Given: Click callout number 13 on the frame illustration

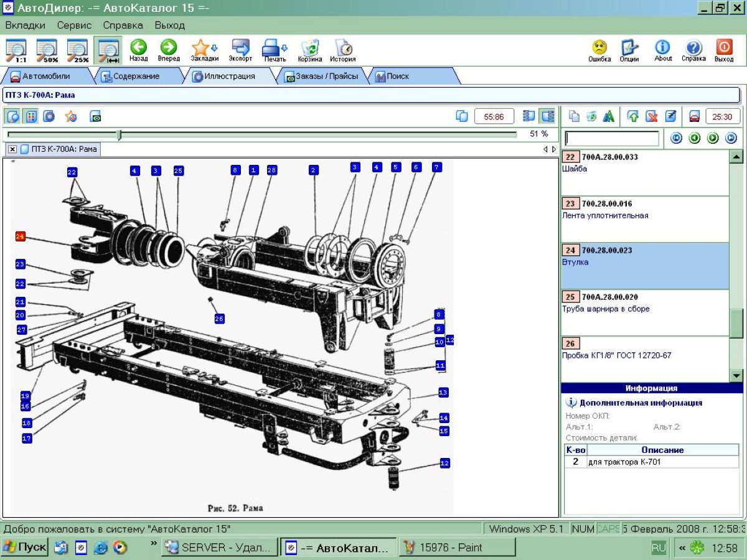Looking at the screenshot, I should pos(443,393).
